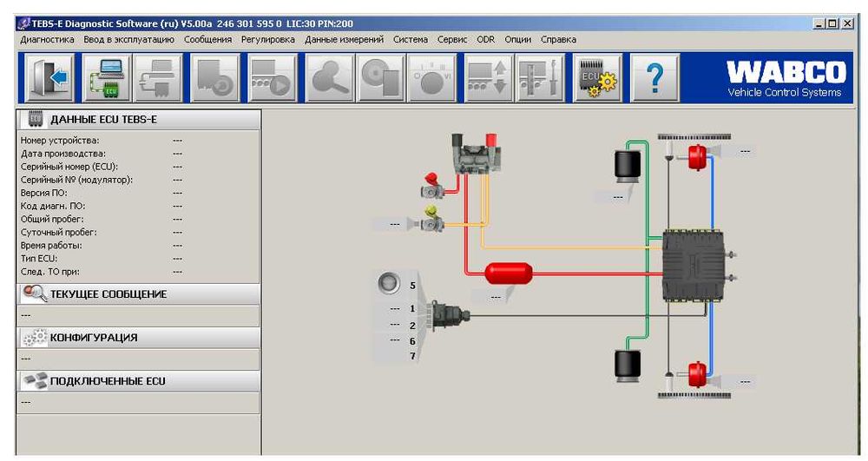868x461 pixels.
Task: Click gears icon beside КОНФИГУРАЦИЯ
Action: click(35, 337)
